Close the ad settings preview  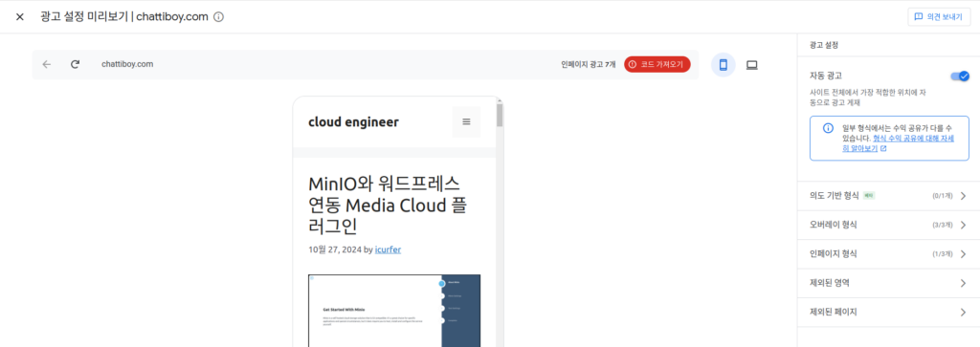pyautogui.click(x=20, y=17)
